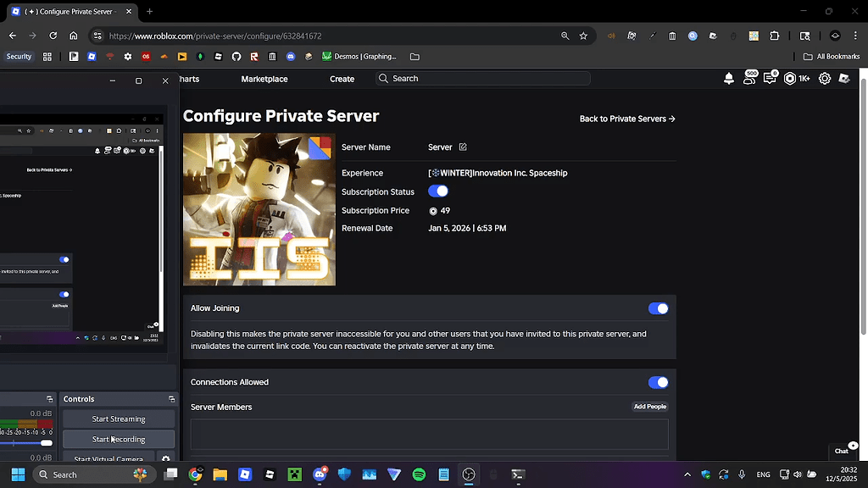Launch Roblox Studio from navbar icon
Screen dimensions: 868x488
[x=844, y=78]
